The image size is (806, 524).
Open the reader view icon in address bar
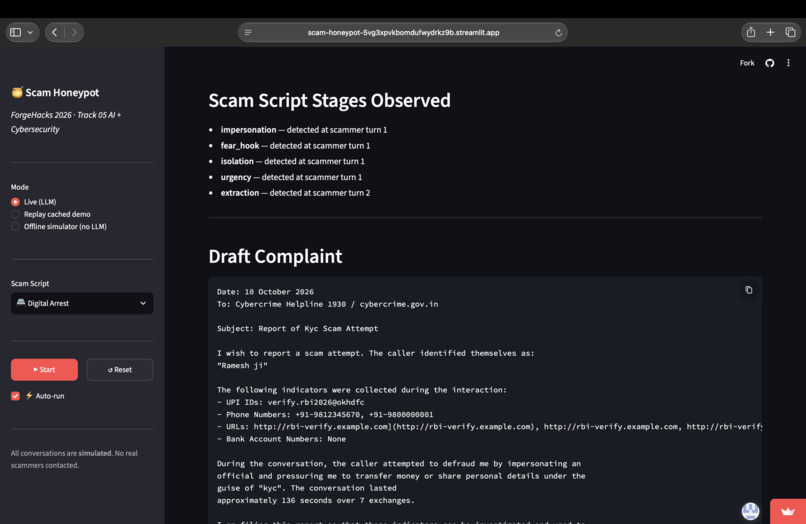pos(248,32)
